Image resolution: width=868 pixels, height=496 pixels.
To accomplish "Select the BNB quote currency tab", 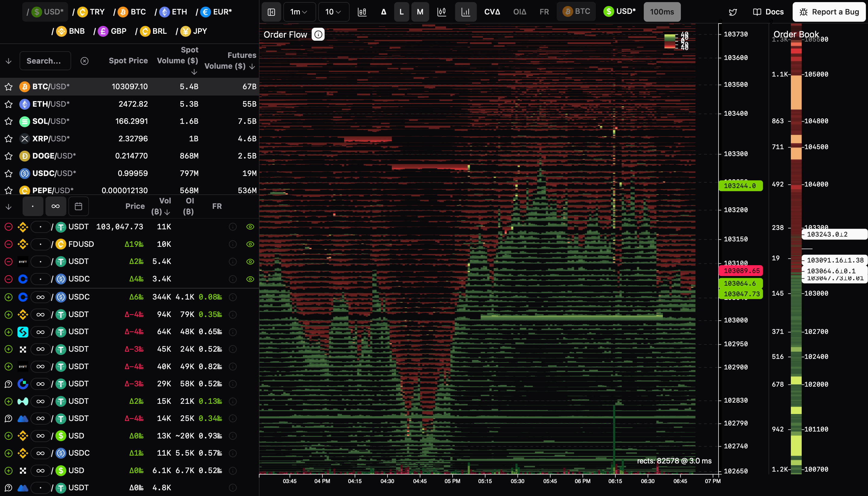I will pyautogui.click(x=68, y=31).
